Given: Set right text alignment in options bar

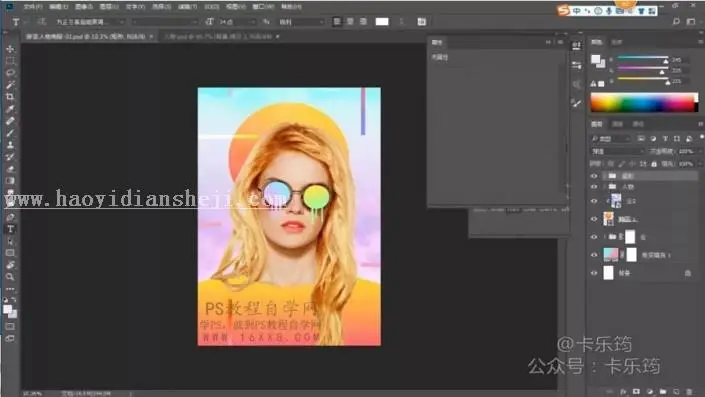Looking at the screenshot, I should click(x=363, y=22).
